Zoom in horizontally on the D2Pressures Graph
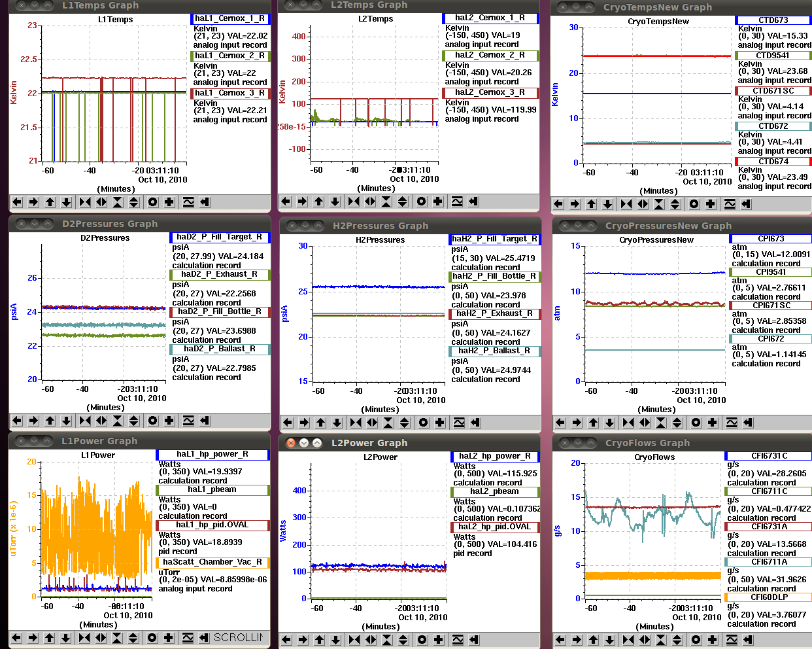Viewport: 812px width, 649px height. pos(85,421)
